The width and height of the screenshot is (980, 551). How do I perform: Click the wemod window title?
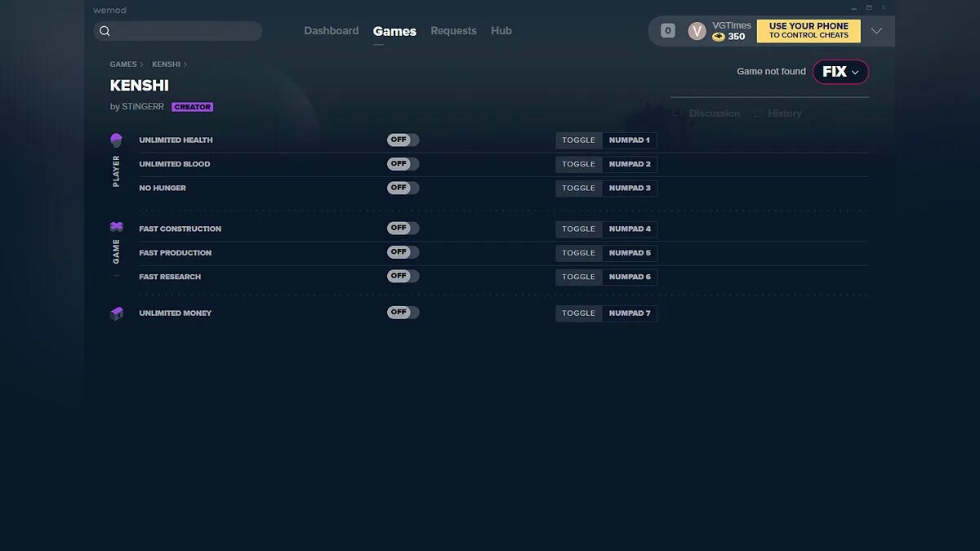109,11
